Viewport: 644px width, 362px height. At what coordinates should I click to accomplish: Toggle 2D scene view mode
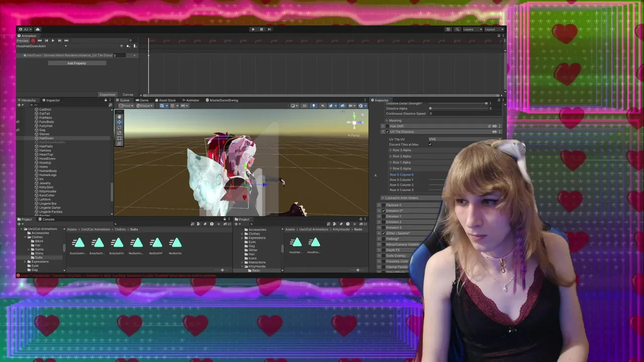pos(304,106)
